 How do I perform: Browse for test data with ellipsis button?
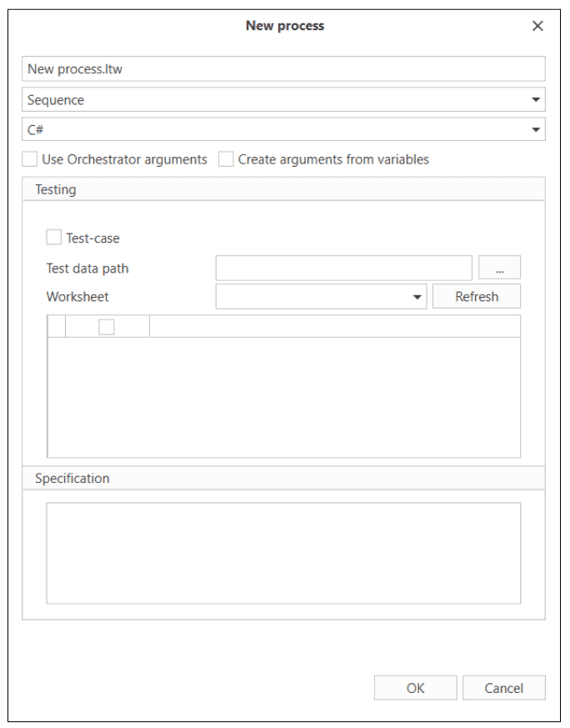pos(500,268)
